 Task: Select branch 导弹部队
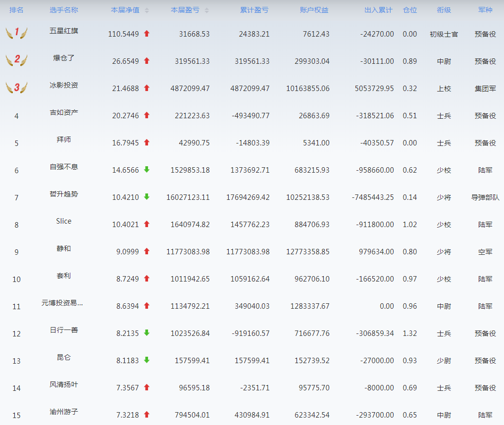point(485,197)
